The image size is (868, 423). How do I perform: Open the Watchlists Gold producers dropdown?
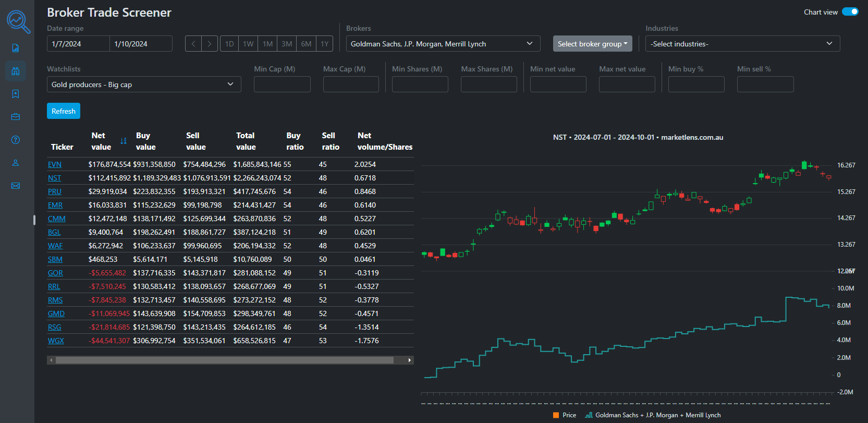(x=144, y=84)
